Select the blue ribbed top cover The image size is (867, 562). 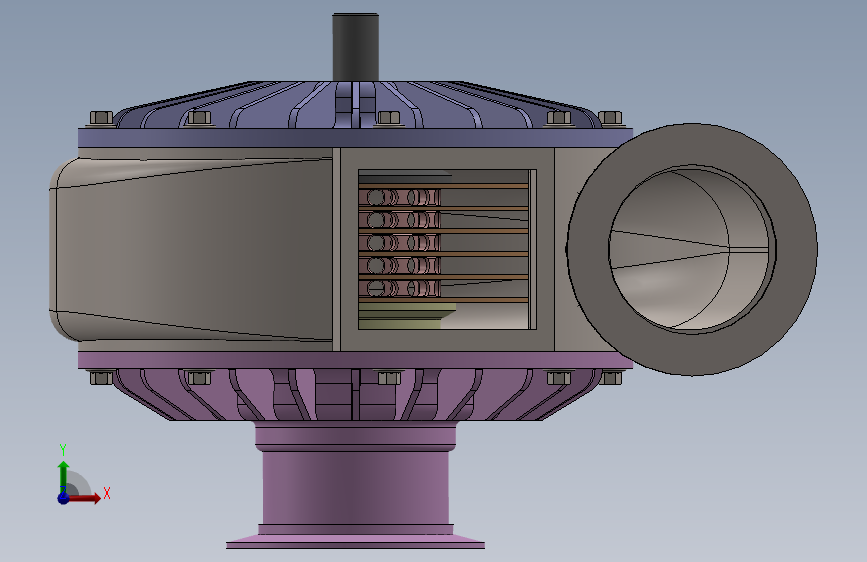coord(355,113)
